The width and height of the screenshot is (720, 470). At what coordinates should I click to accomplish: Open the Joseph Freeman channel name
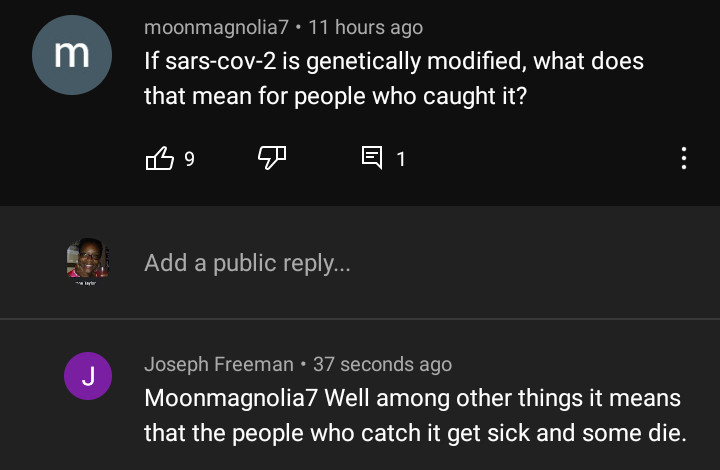tap(219, 365)
